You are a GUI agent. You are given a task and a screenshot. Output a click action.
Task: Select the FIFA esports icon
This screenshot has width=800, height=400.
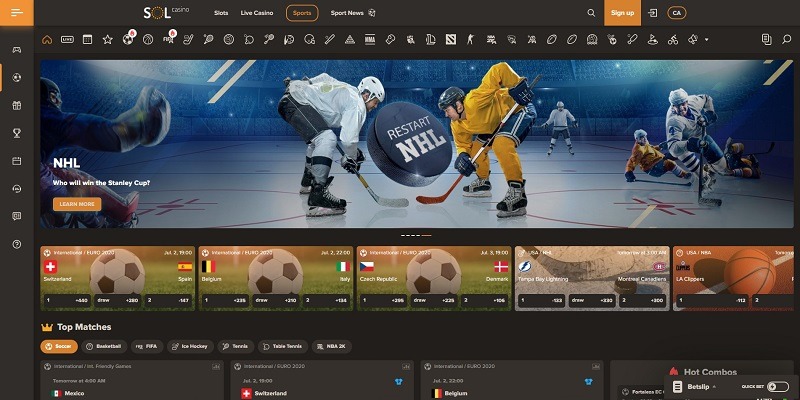click(x=168, y=39)
